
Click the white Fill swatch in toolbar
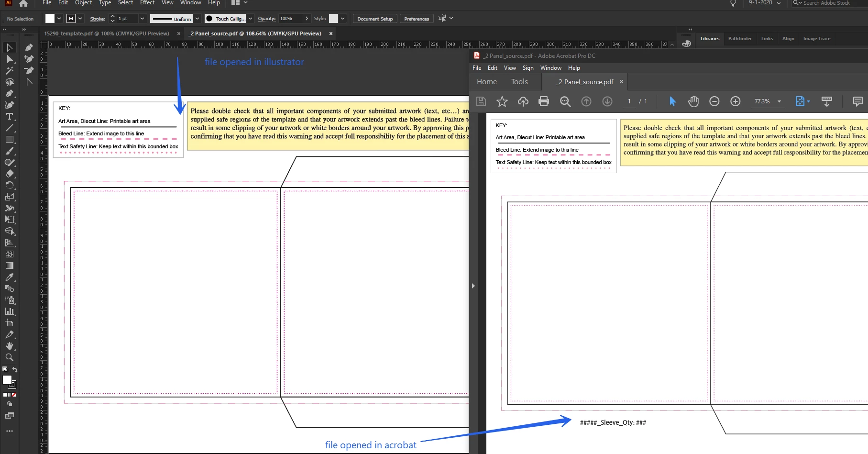7,380
